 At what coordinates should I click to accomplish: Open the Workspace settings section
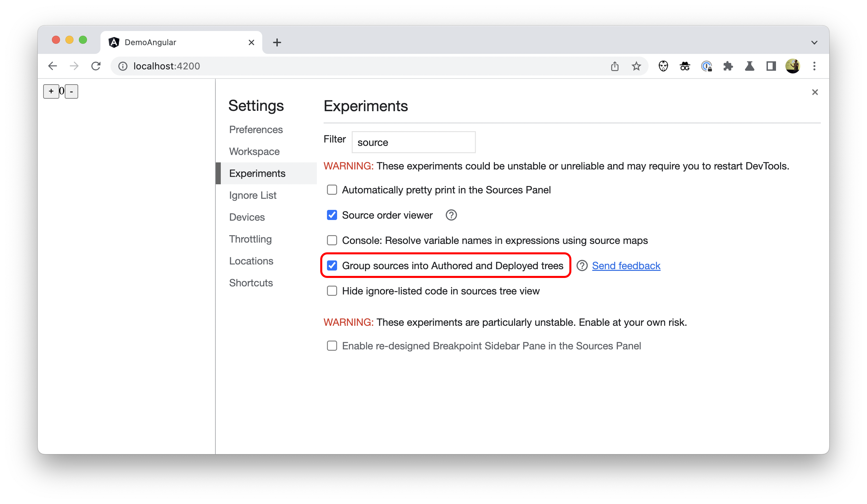(255, 151)
